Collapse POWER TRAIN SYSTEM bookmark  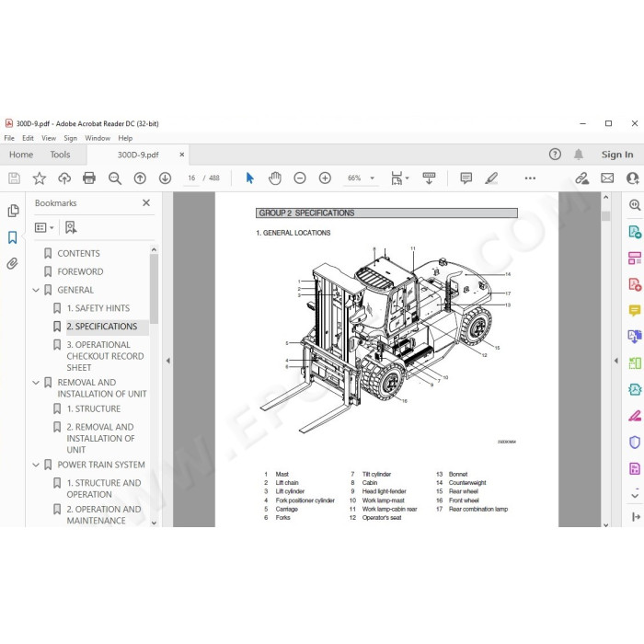click(x=36, y=465)
